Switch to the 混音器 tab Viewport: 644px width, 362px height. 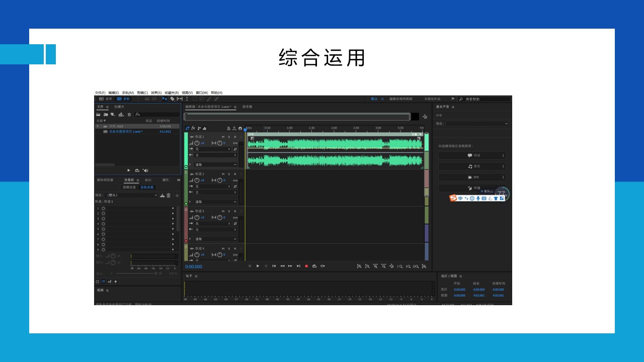247,107
